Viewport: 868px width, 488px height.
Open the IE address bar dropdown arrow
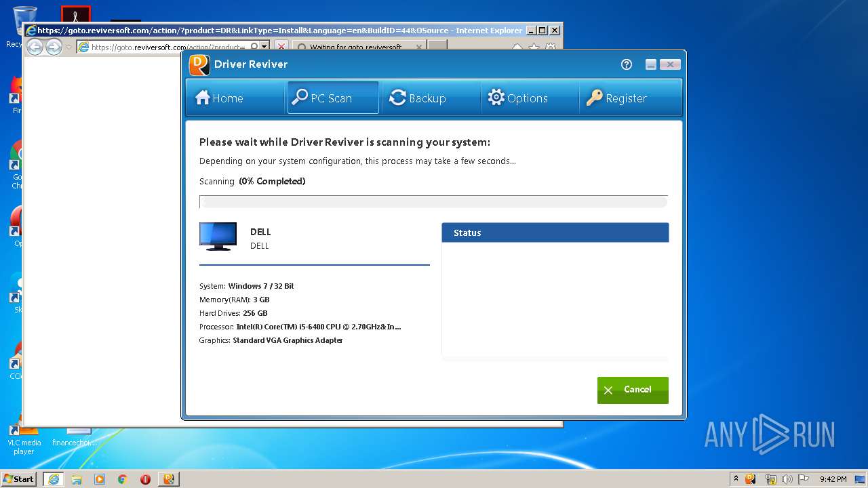(264, 47)
